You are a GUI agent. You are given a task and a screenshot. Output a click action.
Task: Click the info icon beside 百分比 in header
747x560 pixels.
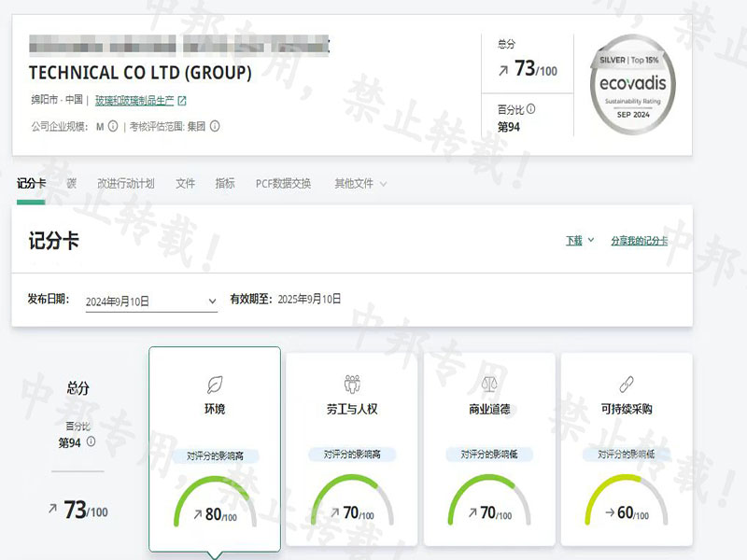pos(530,109)
